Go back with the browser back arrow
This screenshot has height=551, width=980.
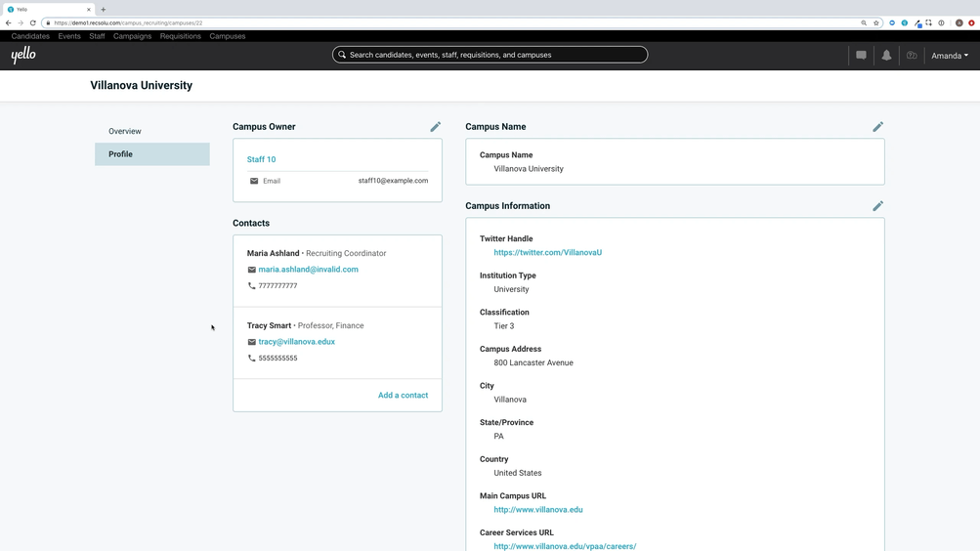tap(8, 23)
